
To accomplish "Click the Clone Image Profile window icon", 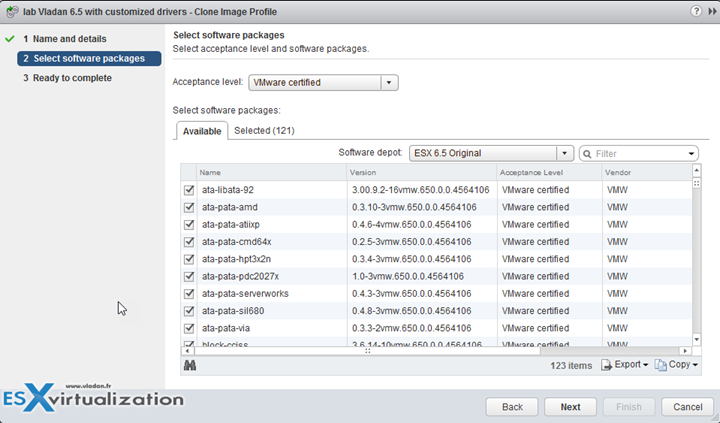I will 11,11.
